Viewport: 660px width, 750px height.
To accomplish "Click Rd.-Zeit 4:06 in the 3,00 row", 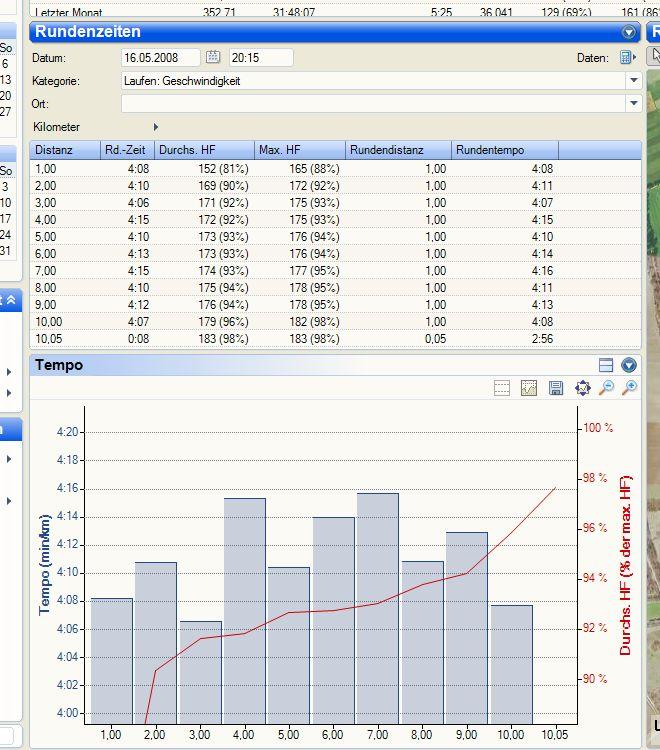I will point(138,203).
